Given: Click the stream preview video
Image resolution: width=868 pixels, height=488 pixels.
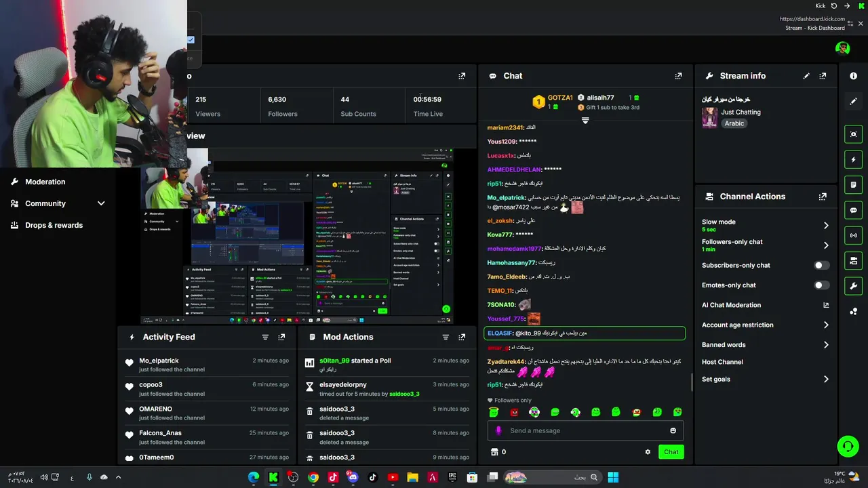Looking at the screenshot, I should pos(297,236).
